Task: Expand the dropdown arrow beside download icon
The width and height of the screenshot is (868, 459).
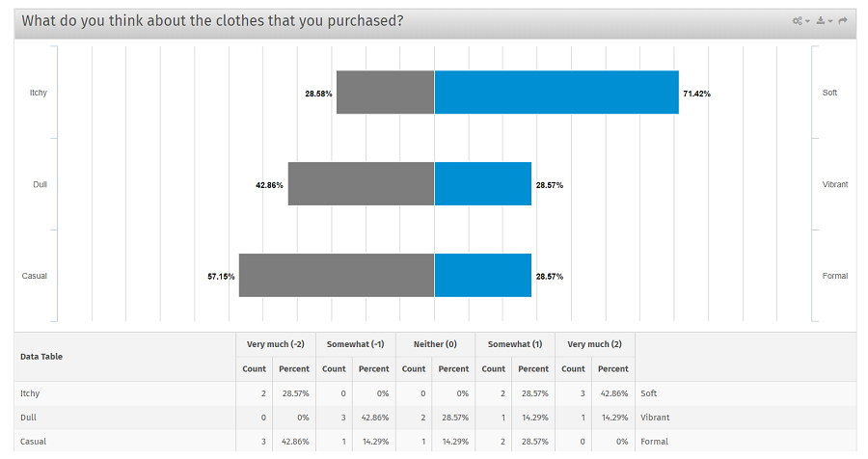Action: click(830, 21)
